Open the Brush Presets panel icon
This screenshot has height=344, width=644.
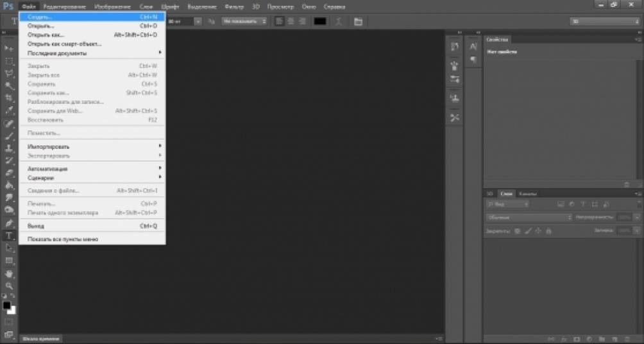(x=454, y=79)
